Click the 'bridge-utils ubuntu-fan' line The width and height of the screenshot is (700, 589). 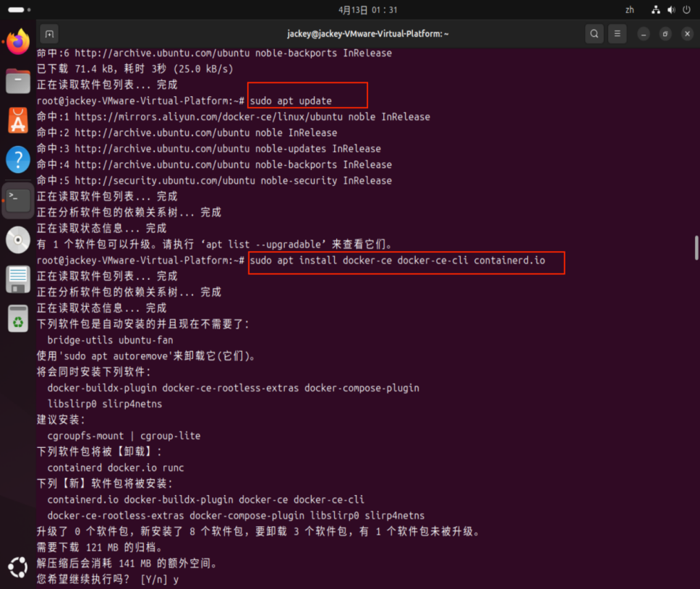(110, 340)
